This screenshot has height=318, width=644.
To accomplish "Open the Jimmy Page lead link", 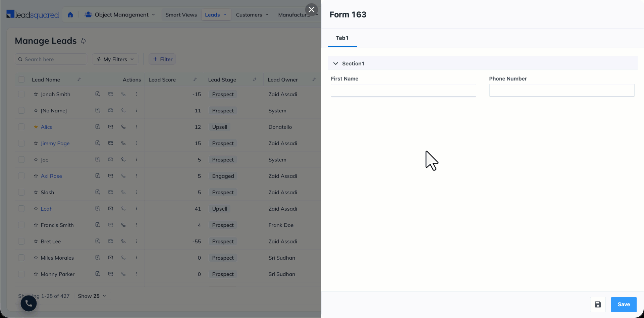I will [55, 143].
